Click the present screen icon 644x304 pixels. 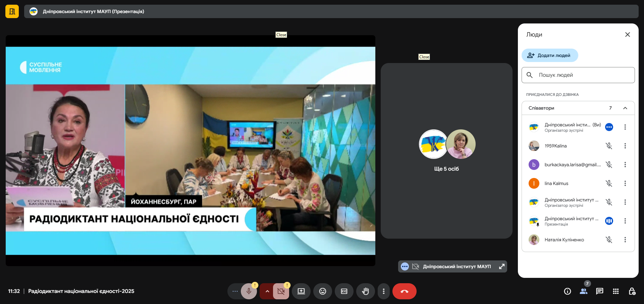coord(301,291)
